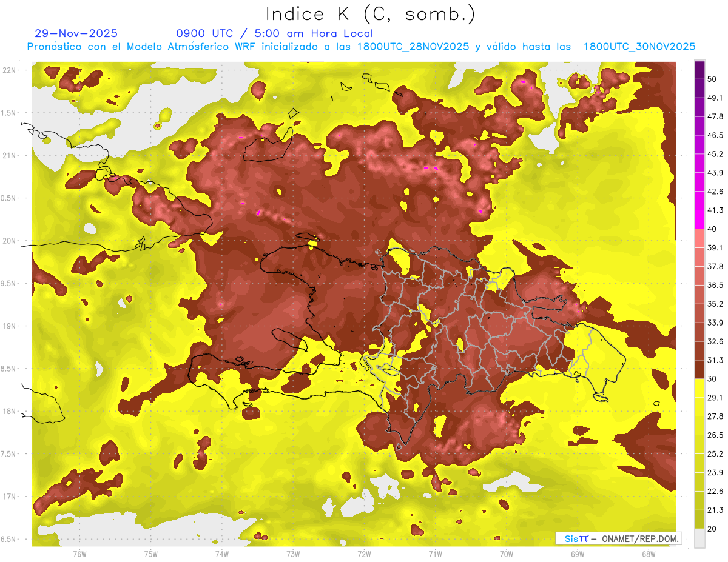Click the colorbar value '37.8'

pos(715,266)
